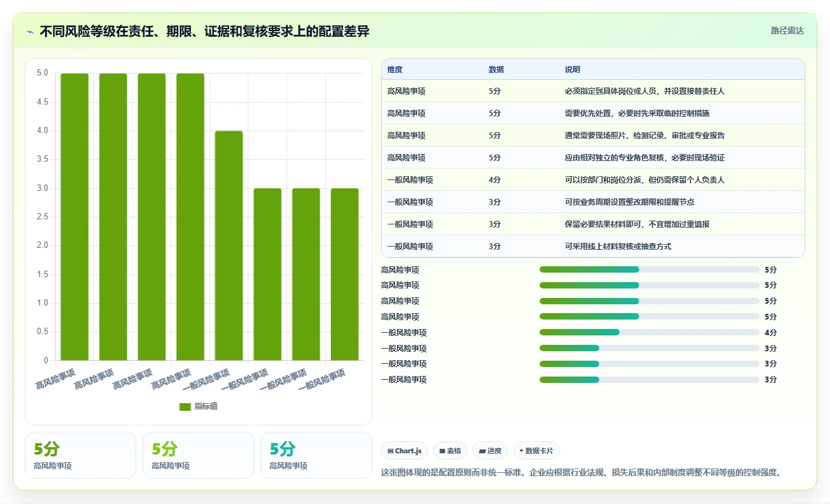Screen dimensions: 830x504
Task: Select the 表格 chip
Action: [x=450, y=451]
